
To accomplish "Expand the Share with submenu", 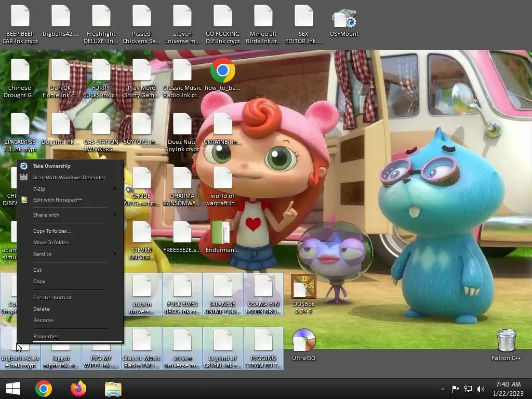I will pyautogui.click(x=70, y=215).
